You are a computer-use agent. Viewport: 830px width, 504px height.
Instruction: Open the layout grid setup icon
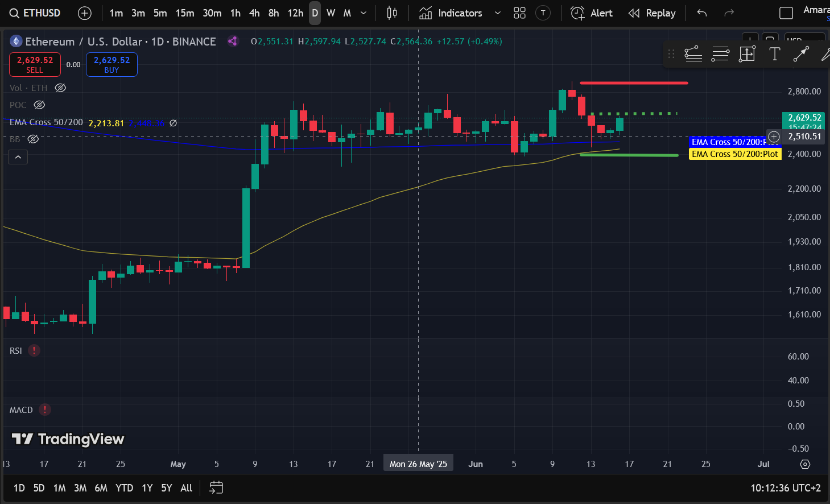519,13
